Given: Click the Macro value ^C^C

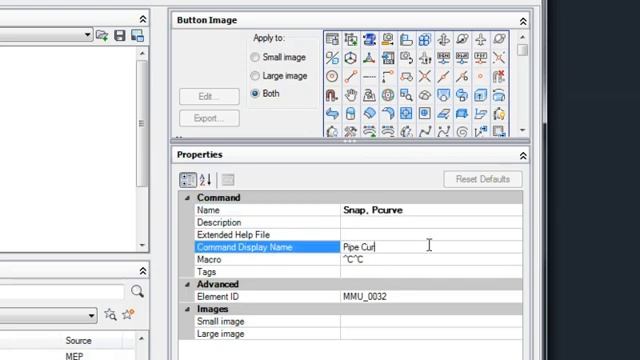Looking at the screenshot, I should point(353,260).
